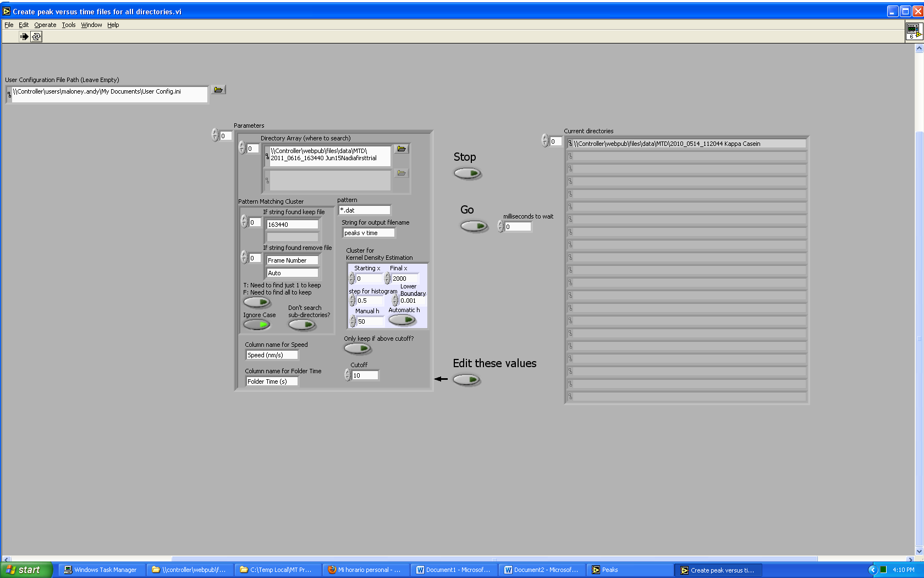
Task: Click the Cutoff value stepper
Action: 347,375
